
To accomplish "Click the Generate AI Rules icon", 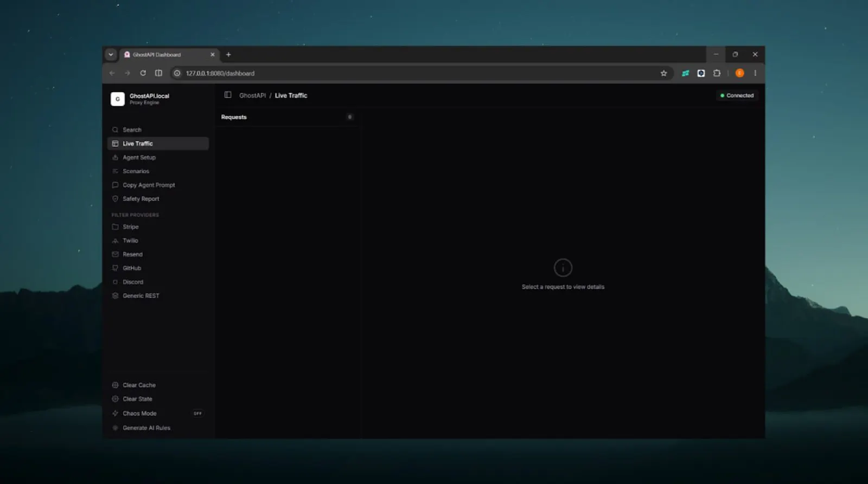I will pyautogui.click(x=115, y=428).
